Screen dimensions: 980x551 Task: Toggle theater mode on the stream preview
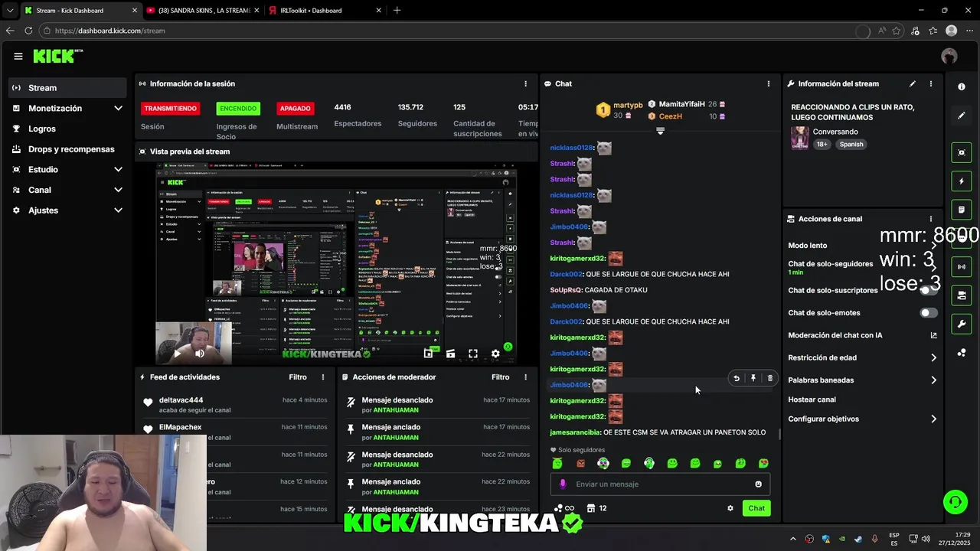450,354
